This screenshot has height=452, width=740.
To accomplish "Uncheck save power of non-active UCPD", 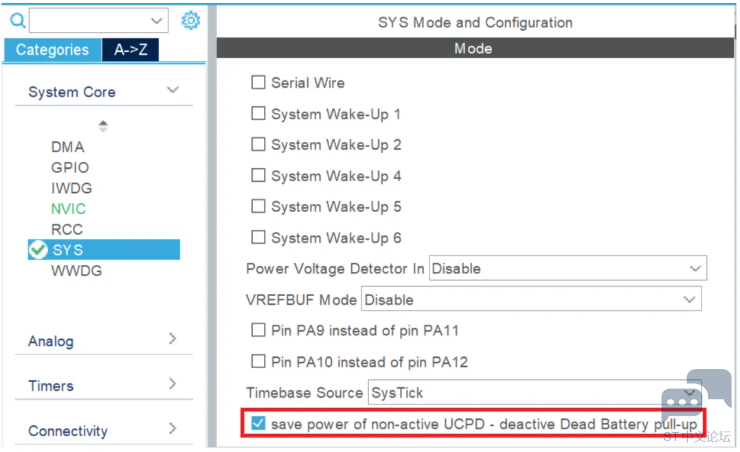I will coord(259,424).
